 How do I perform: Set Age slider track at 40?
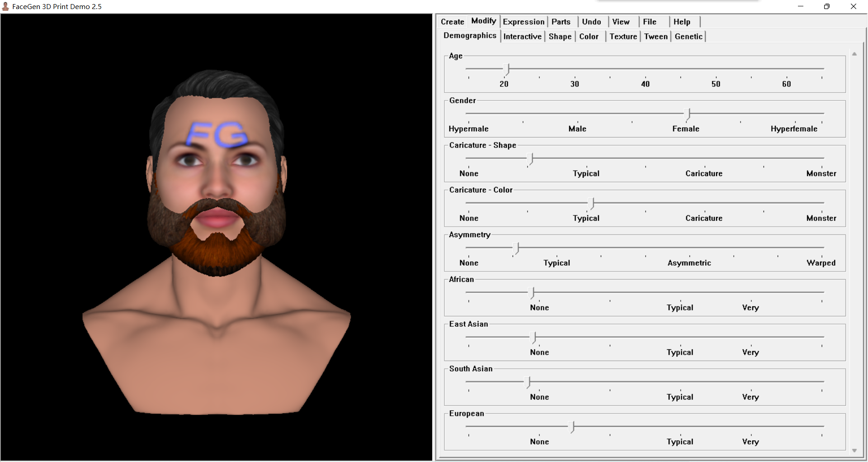point(645,69)
